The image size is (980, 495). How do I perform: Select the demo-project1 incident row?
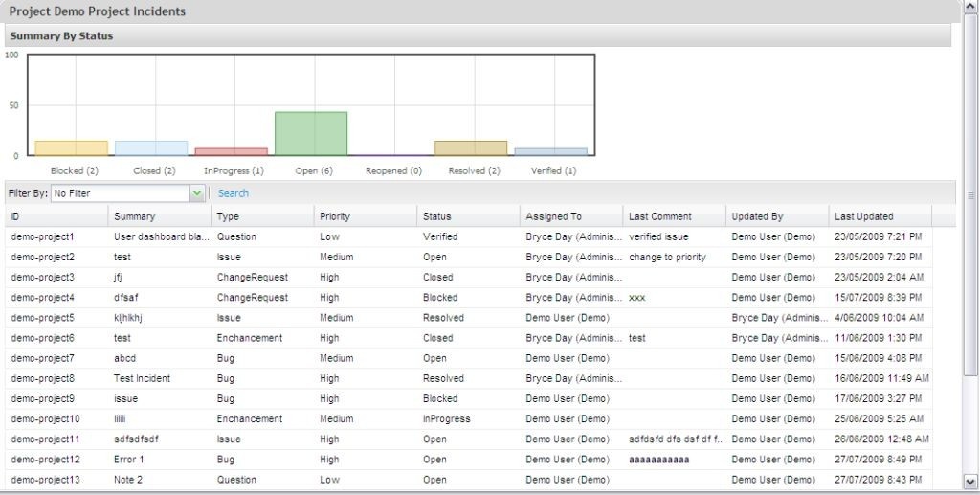[43, 236]
